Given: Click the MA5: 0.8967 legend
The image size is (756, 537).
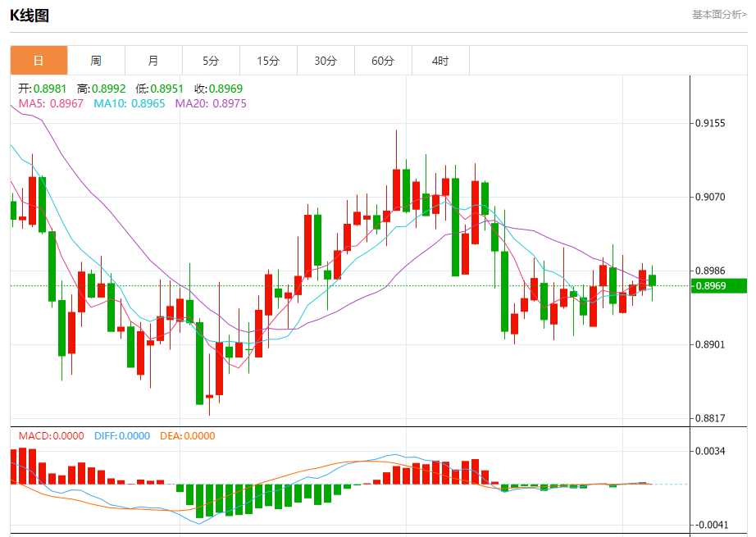Looking at the screenshot, I should pyautogui.click(x=51, y=103).
